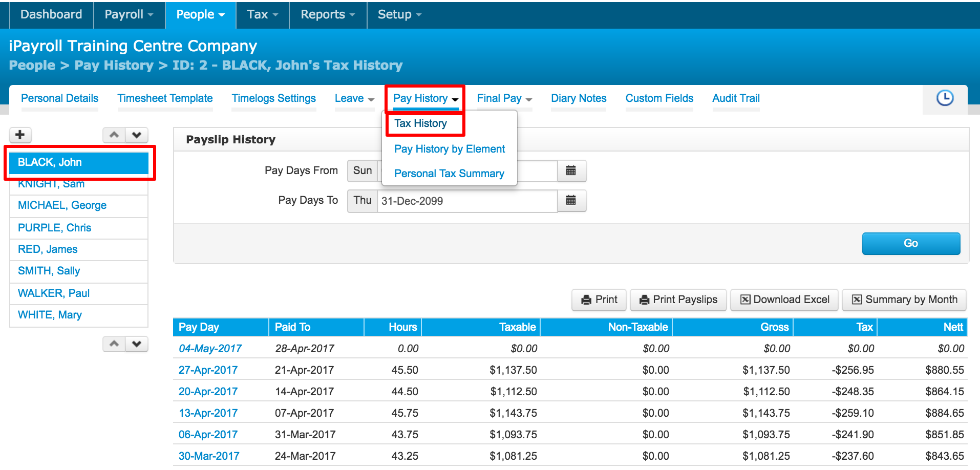Screen dimensions: 980x470
Task: Select WHITE, Mary in the people list
Action: coord(79,315)
